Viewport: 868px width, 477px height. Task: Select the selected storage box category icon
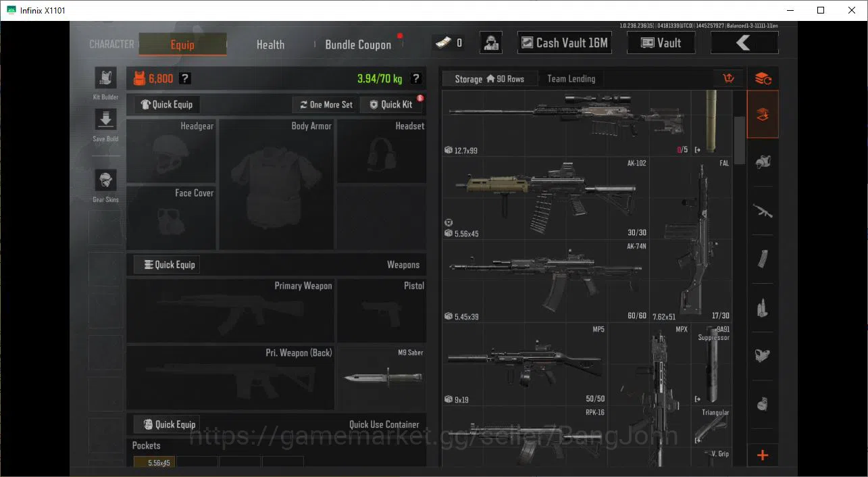763,115
